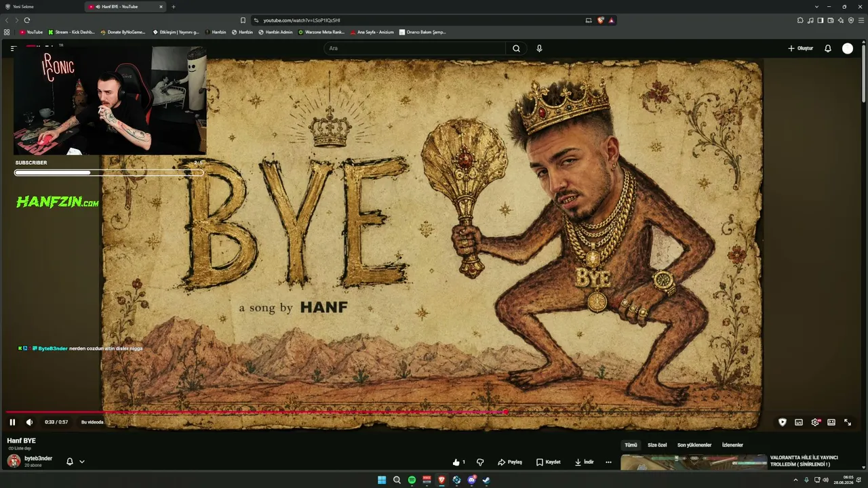The width and height of the screenshot is (868, 488).
Task: Open YouTube notifications bell in header
Action: tap(828, 48)
